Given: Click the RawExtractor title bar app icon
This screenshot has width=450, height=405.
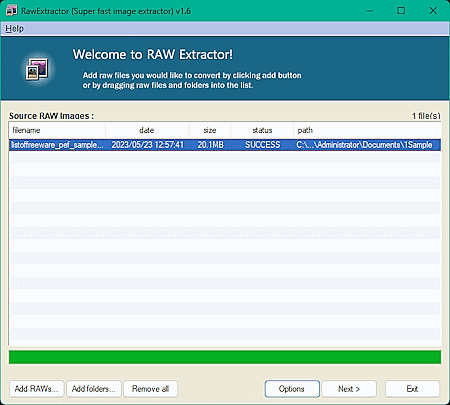Looking at the screenshot, I should pos(12,11).
